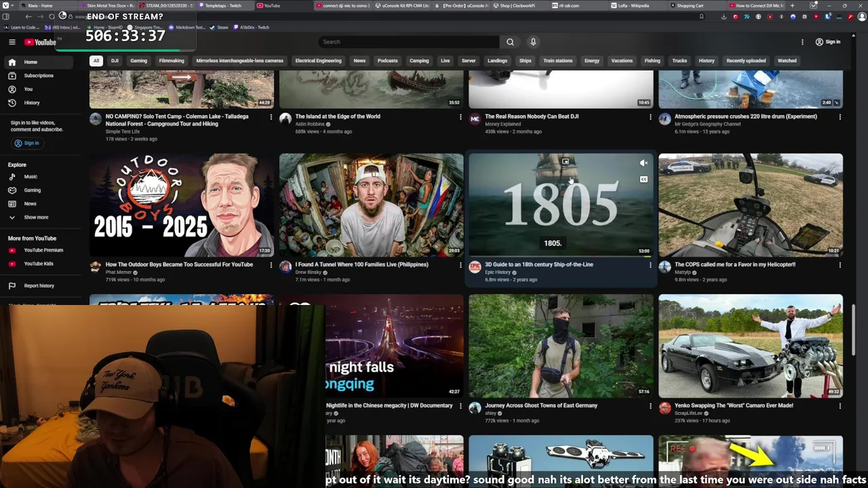Open options for COPS Helicopter video
868x488 pixels.
tap(840, 265)
